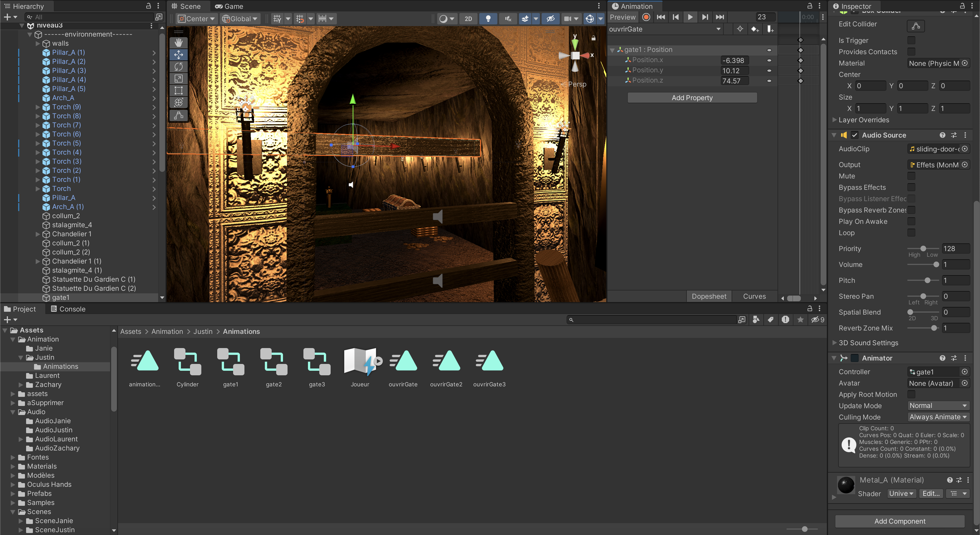Open the Culling Mode dropdown

coord(938,417)
